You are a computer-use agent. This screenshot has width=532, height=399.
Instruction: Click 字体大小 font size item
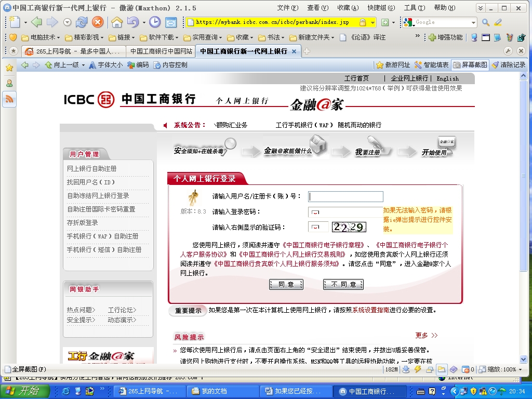coord(106,65)
